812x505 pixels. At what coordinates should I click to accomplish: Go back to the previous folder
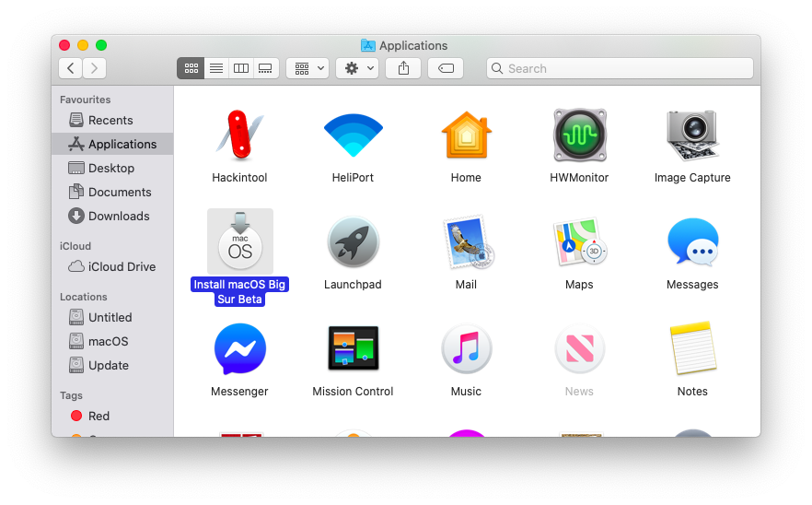(71, 68)
